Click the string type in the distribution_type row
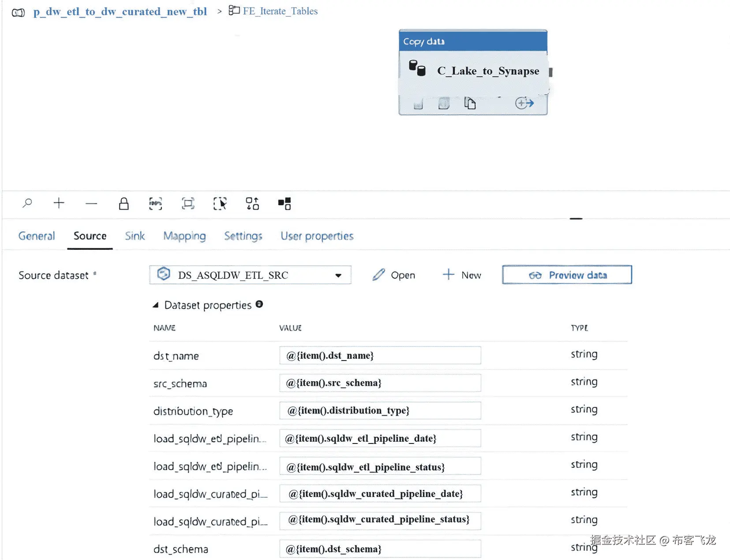 584,410
